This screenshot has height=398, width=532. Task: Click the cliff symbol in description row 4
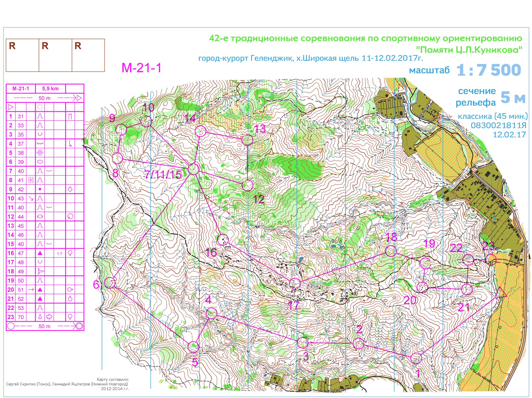click(x=40, y=143)
